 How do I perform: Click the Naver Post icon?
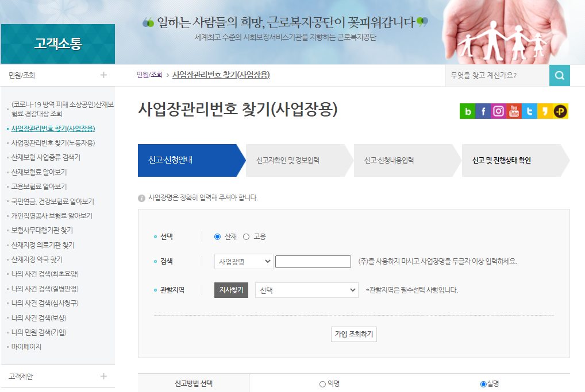(561, 111)
